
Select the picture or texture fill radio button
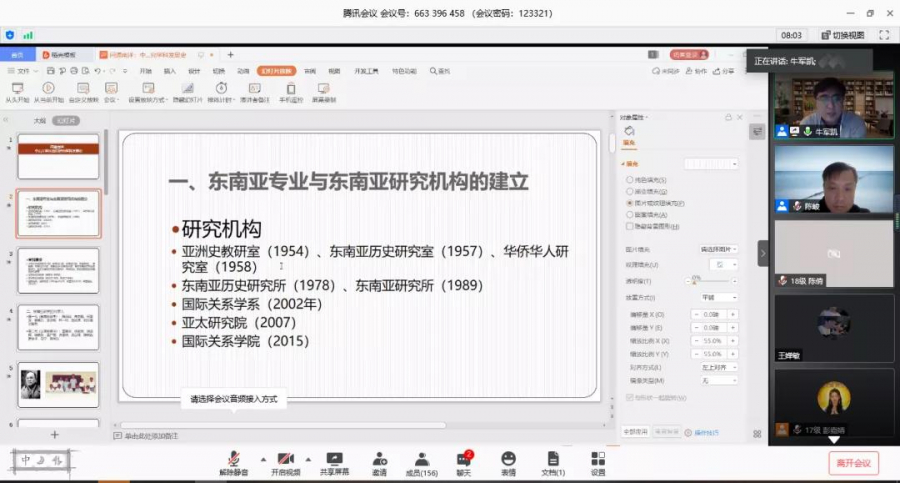tap(628, 203)
